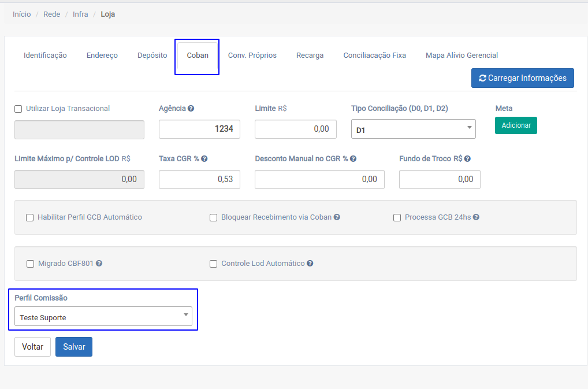Click the Migrado CBF801 help icon
This screenshot has height=389, width=588.
click(99, 264)
